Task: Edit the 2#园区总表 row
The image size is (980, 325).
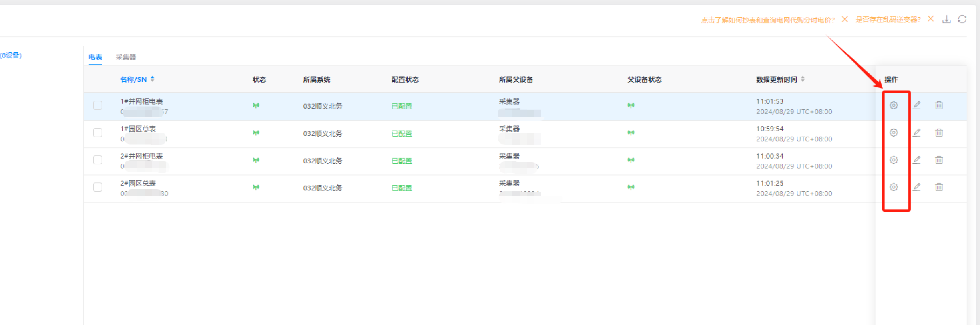Action: (x=917, y=187)
